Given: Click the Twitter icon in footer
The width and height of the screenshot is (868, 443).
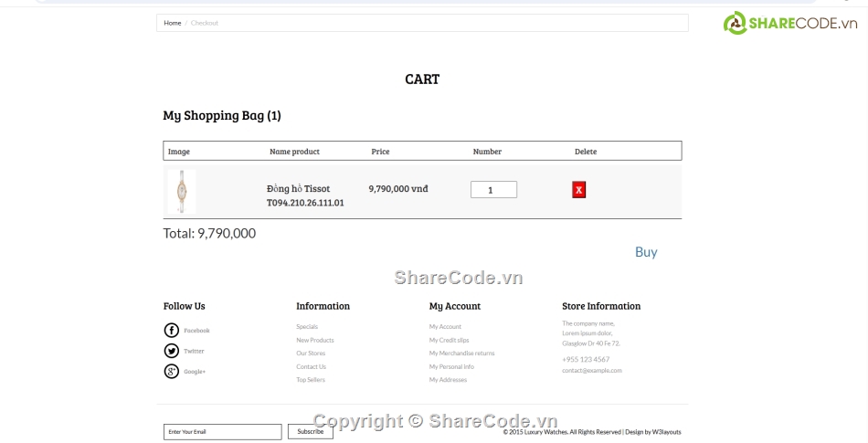Looking at the screenshot, I should pyautogui.click(x=172, y=351).
